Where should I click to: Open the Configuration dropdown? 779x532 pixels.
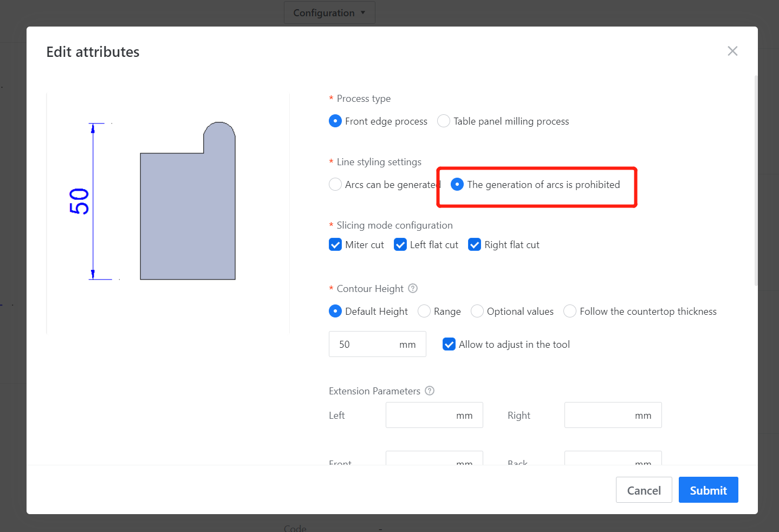coord(329,12)
